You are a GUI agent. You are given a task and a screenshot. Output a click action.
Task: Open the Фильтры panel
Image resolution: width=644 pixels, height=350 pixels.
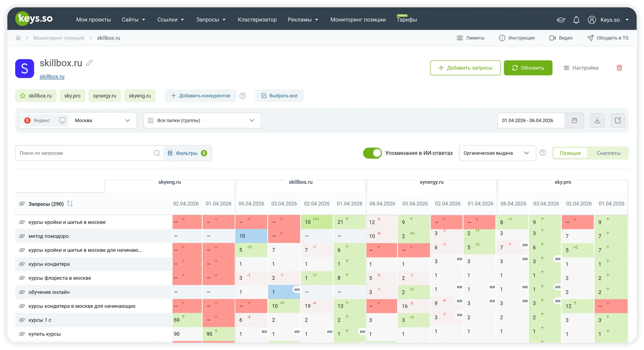[187, 153]
